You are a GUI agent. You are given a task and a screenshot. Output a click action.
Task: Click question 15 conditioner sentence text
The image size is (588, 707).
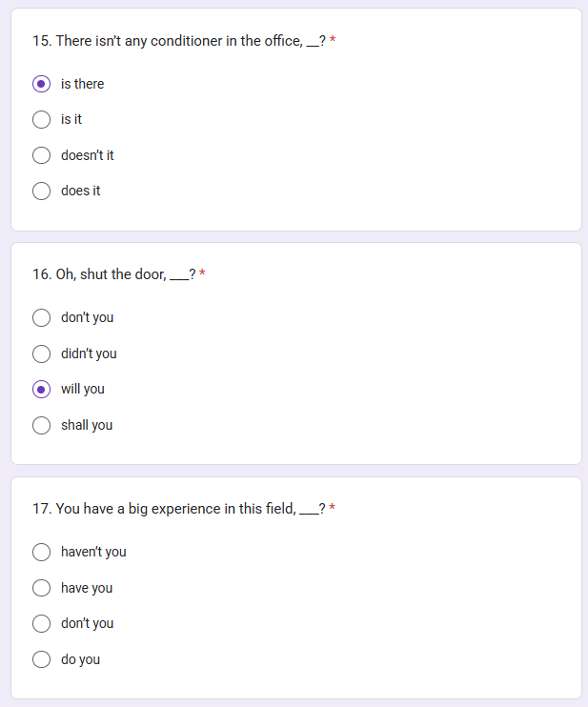[x=179, y=41]
